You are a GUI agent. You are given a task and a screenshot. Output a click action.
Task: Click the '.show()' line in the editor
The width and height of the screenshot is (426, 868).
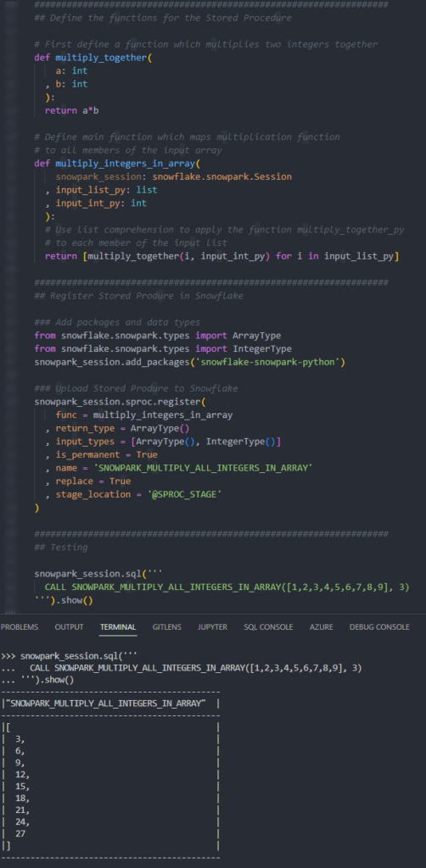point(64,600)
